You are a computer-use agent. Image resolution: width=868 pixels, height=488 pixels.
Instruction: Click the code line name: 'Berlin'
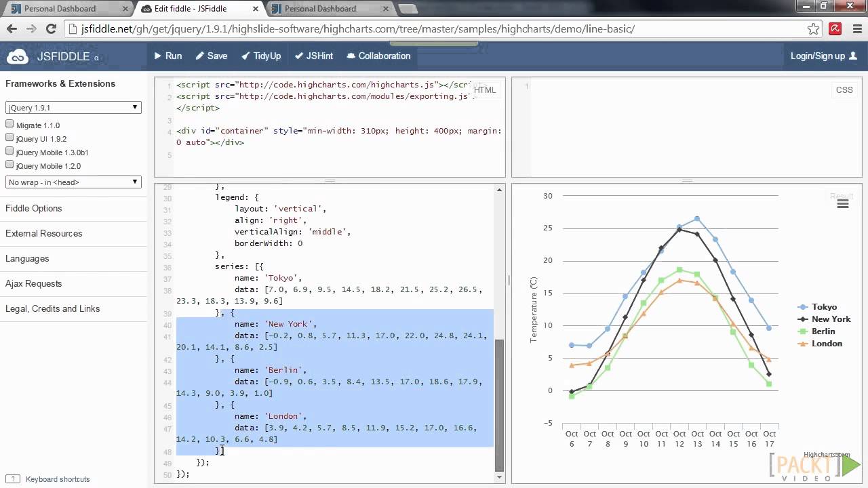[271, 370]
